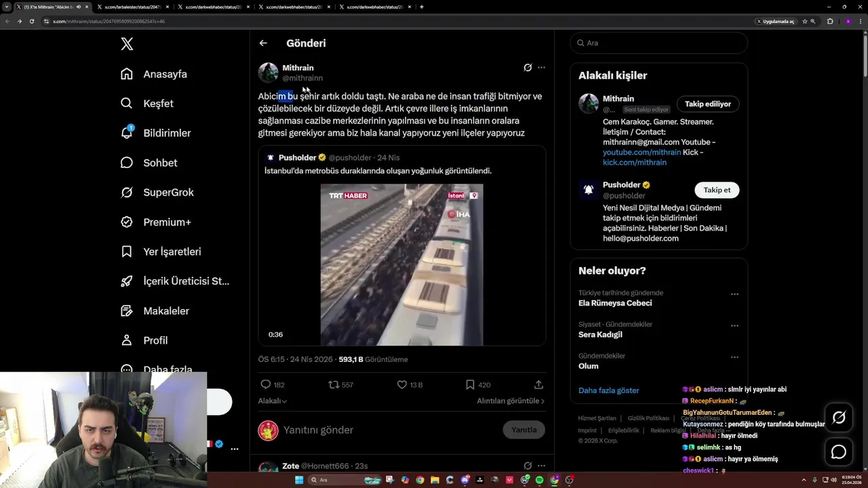Viewport: 868px width, 488px height.
Task: Switch to tarbaleister status browser tab
Action: [133, 7]
